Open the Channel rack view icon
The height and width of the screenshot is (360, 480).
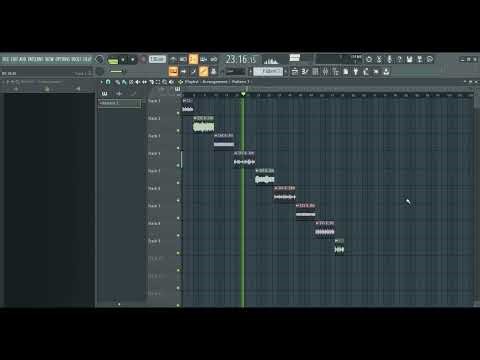tap(315, 71)
